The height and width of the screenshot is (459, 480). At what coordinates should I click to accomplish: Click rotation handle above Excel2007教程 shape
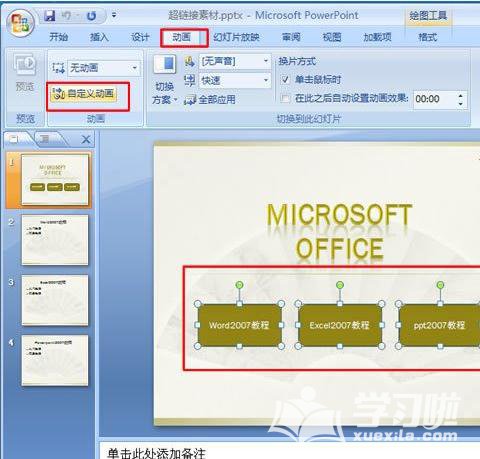[x=340, y=285]
